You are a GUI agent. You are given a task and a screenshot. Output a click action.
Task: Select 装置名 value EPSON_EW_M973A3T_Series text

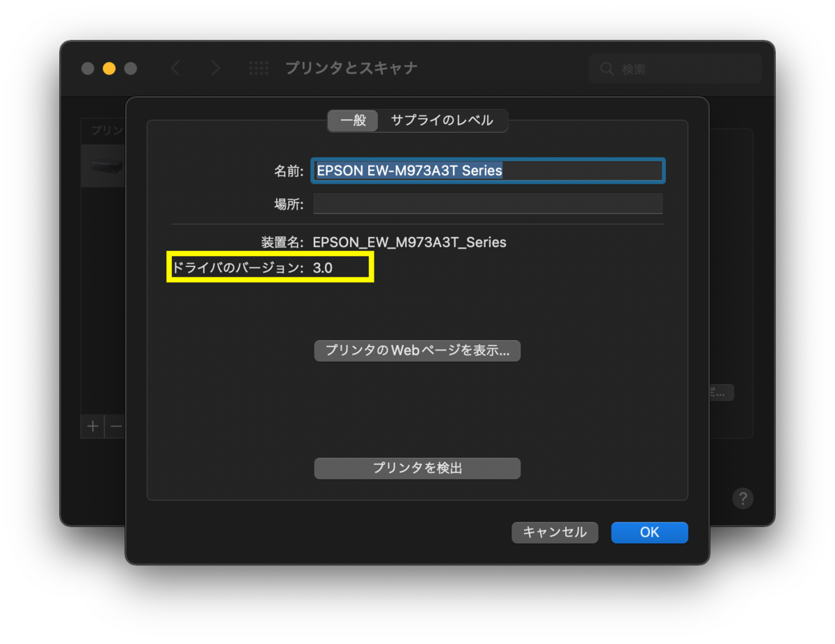point(410,243)
